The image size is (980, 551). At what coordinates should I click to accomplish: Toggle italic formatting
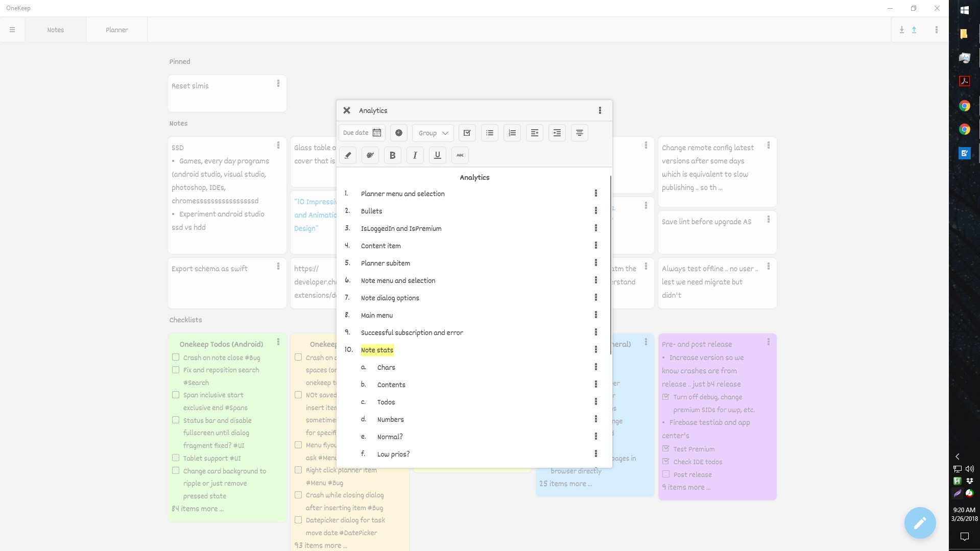pyautogui.click(x=415, y=155)
